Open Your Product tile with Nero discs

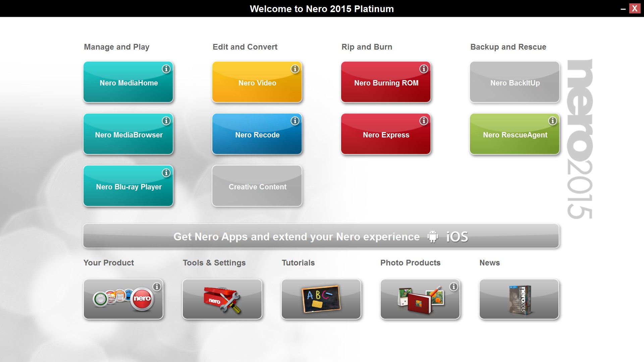pyautogui.click(x=123, y=299)
